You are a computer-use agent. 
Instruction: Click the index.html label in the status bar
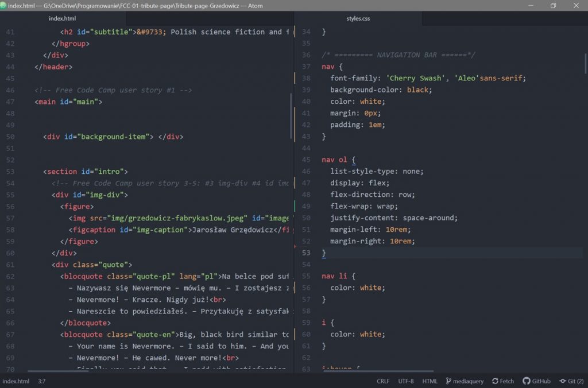click(x=16, y=381)
